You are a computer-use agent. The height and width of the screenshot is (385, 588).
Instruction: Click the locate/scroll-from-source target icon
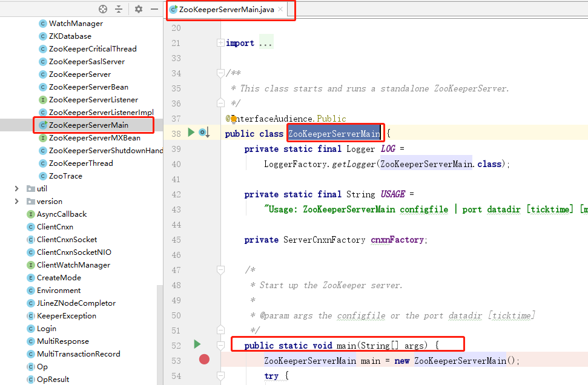pyautogui.click(x=103, y=9)
